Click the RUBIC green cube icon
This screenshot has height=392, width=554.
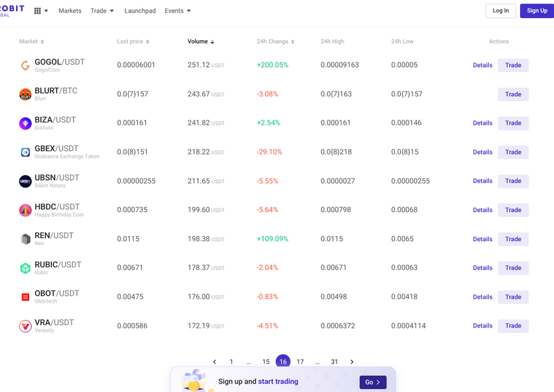point(25,268)
